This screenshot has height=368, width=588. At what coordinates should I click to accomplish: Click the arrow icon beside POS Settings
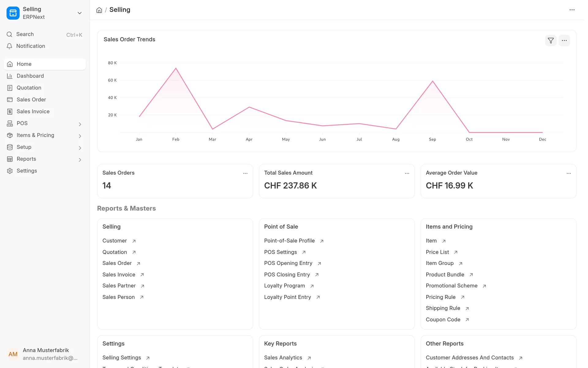point(304,252)
